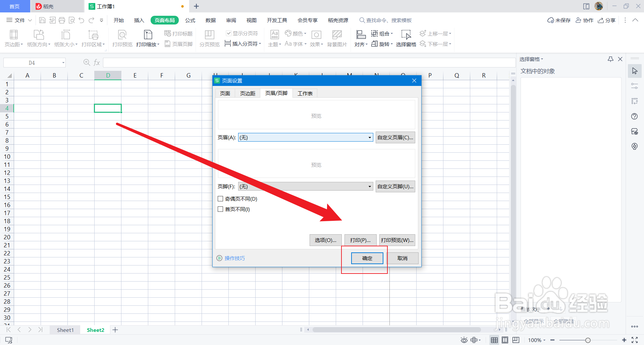
Task: Click 自定义页眉(C)... button
Action: [395, 137]
